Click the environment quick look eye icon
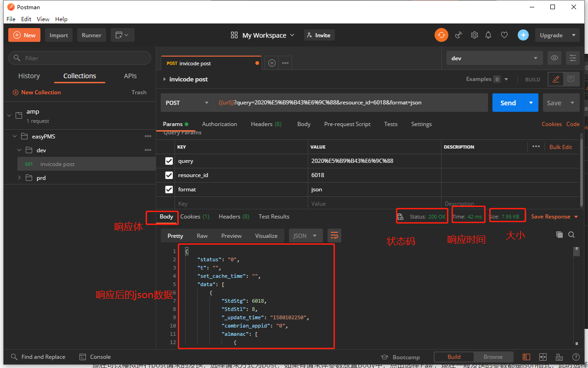Viewport: 588px width, 368px height. point(554,58)
